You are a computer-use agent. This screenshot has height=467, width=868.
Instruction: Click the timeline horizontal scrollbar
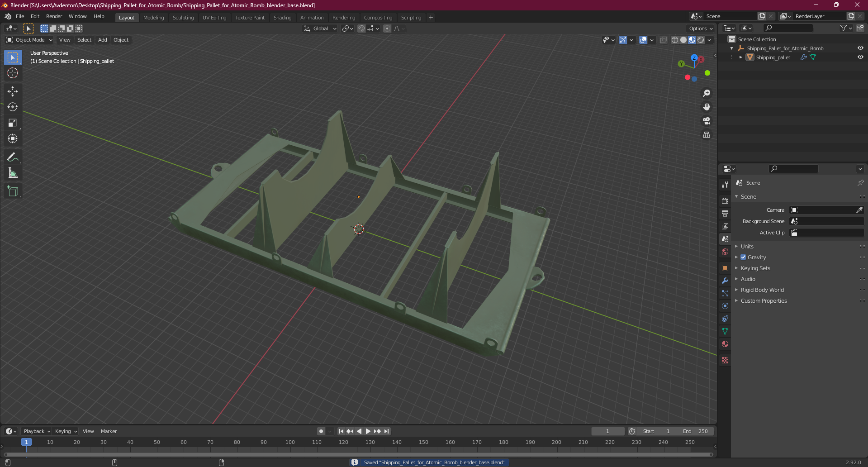point(359,454)
